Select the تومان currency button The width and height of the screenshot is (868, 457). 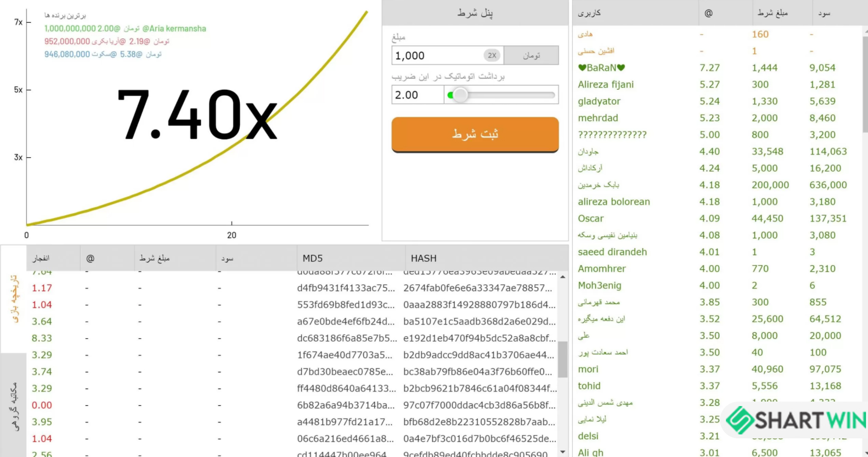(x=531, y=55)
